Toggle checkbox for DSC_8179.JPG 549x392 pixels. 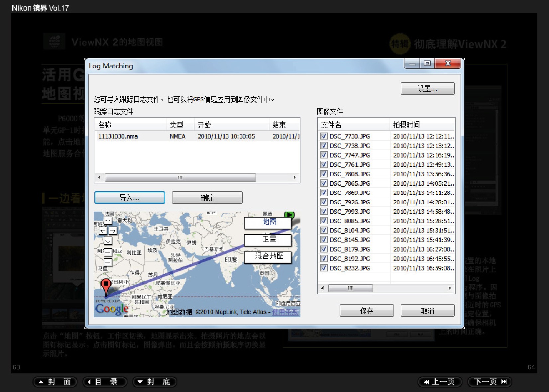coord(324,249)
